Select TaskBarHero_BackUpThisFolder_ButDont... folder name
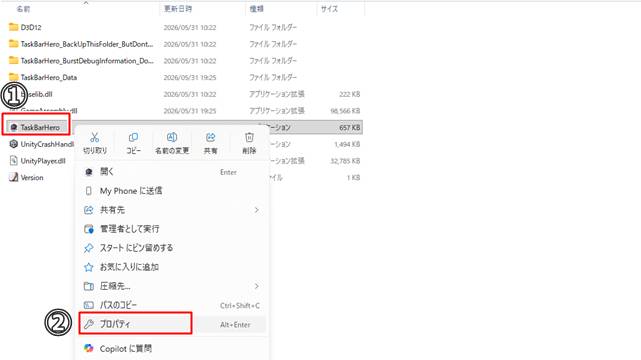 click(x=87, y=44)
